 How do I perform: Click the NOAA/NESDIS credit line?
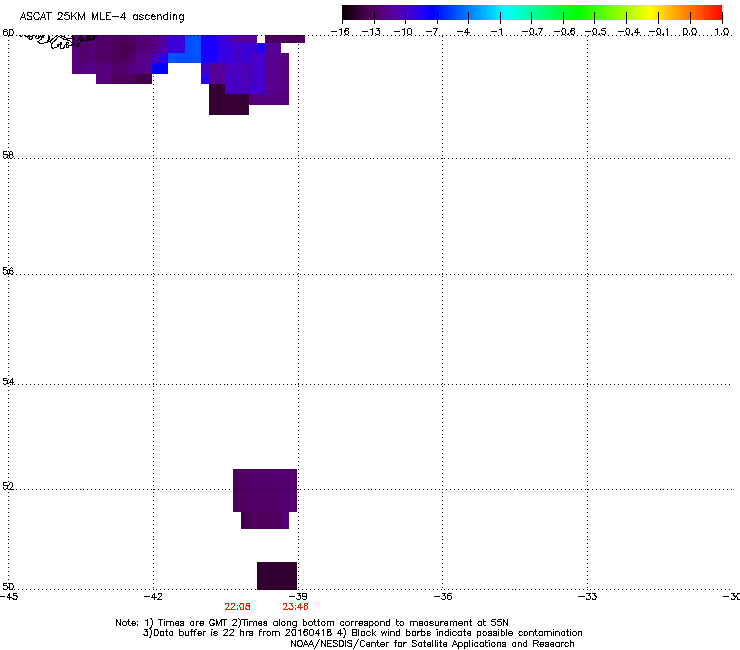pyautogui.click(x=432, y=644)
